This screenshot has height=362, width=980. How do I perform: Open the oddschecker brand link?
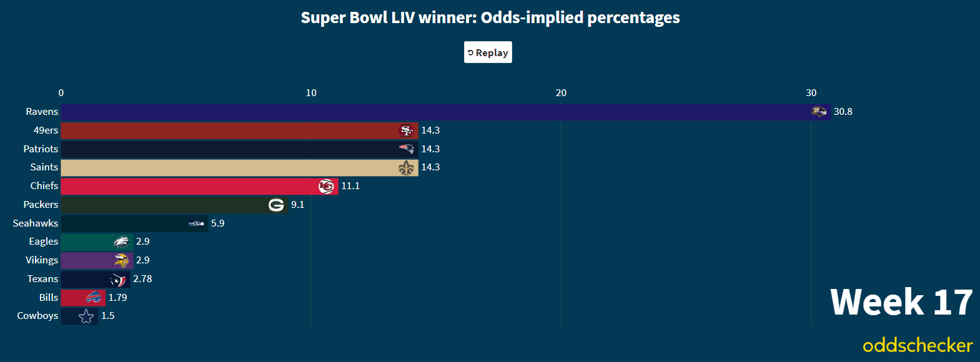[918, 345]
